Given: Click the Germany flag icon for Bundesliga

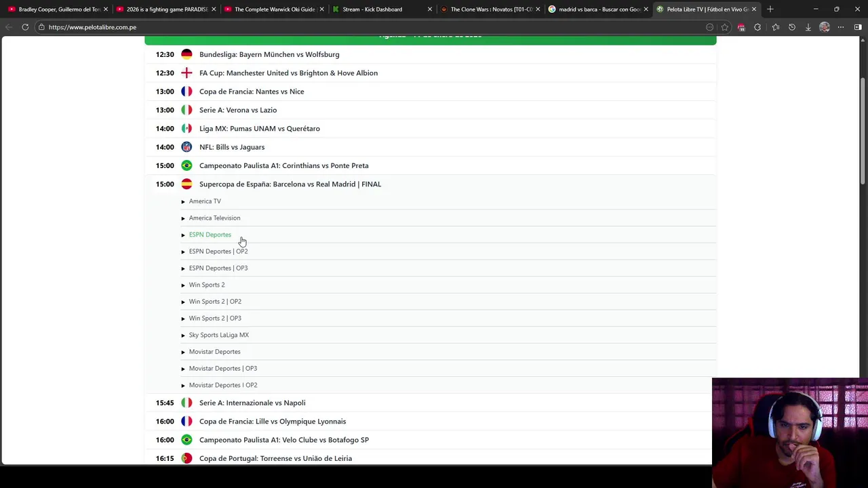Looking at the screenshot, I should pyautogui.click(x=186, y=54).
